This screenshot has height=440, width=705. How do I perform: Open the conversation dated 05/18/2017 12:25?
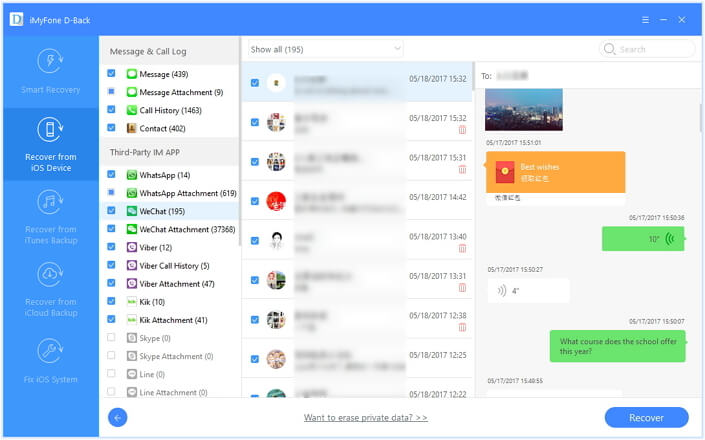(x=357, y=359)
